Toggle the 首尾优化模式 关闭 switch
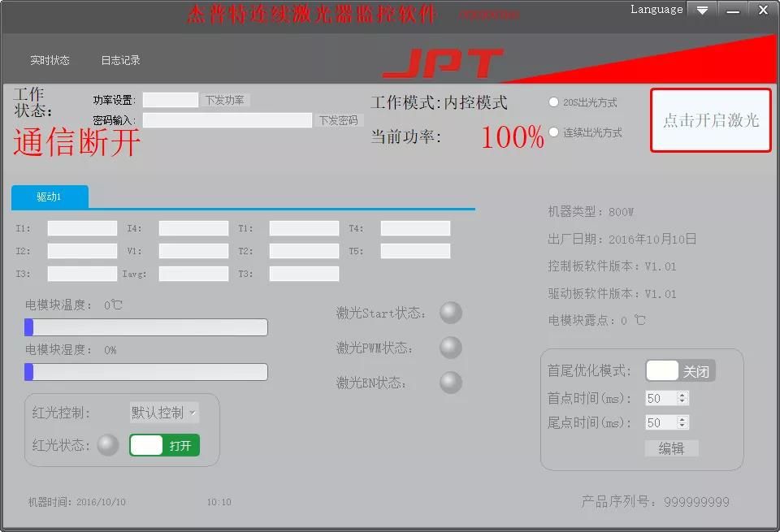 [681, 371]
